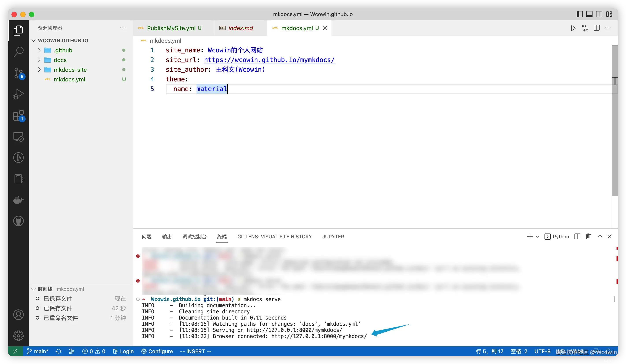Open the Extensions view icon

pyautogui.click(x=18, y=116)
